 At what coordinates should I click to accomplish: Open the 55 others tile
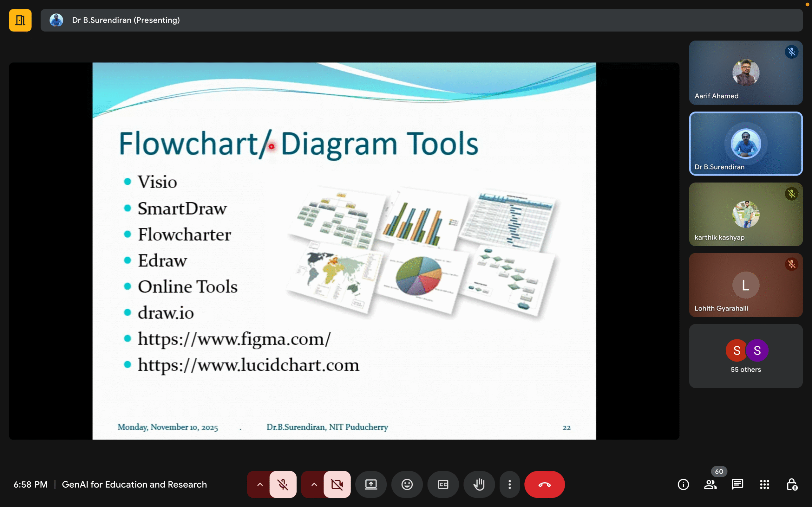pyautogui.click(x=746, y=356)
